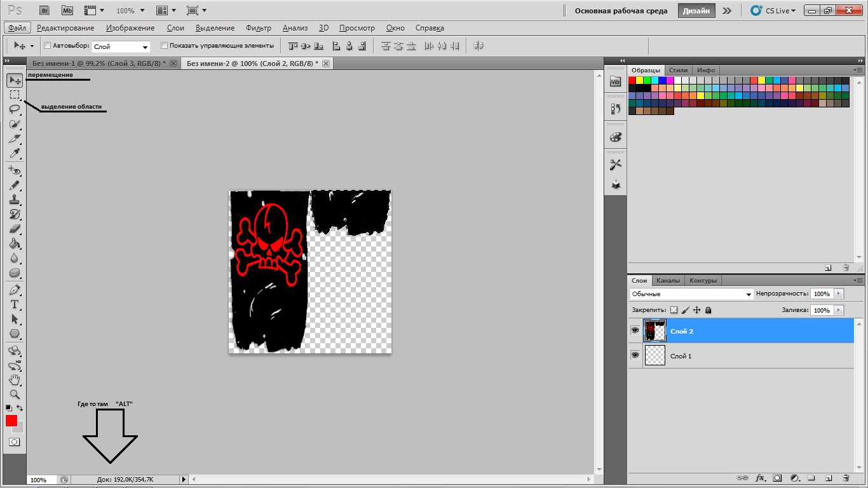This screenshot has height=488, width=868.
Task: Open the Слой auto-select dropdown
Action: pos(121,46)
